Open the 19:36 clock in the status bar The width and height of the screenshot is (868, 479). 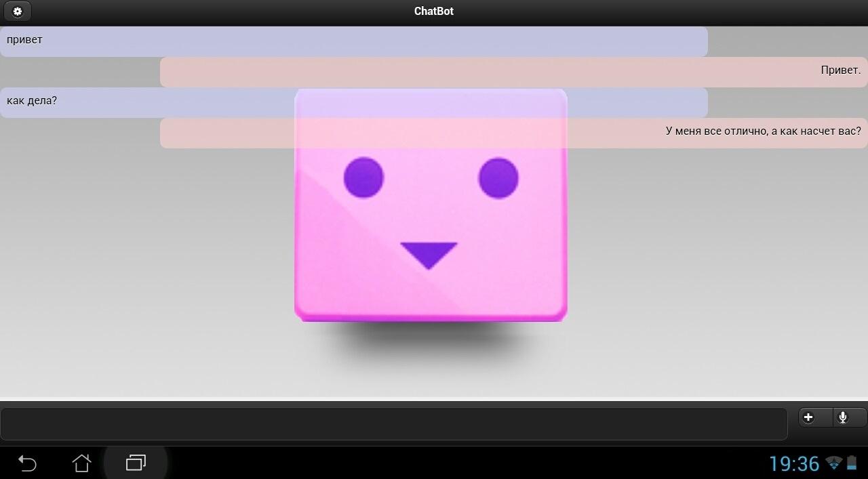(x=794, y=463)
